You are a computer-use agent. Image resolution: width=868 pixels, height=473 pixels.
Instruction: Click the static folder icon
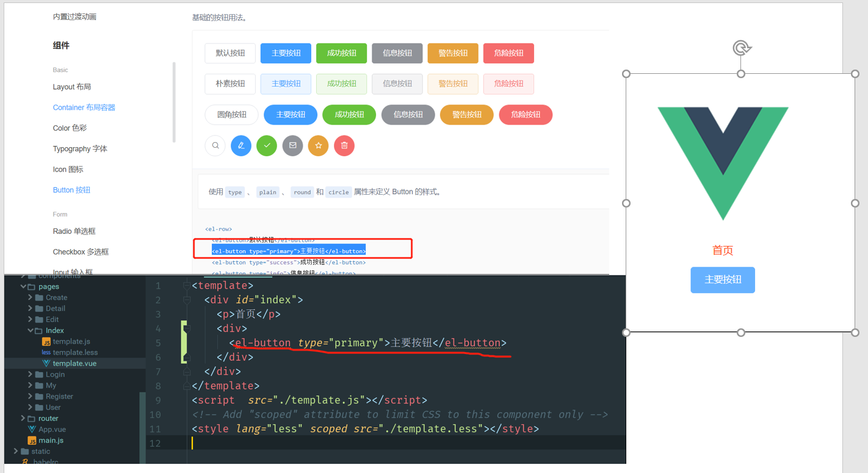click(25, 452)
